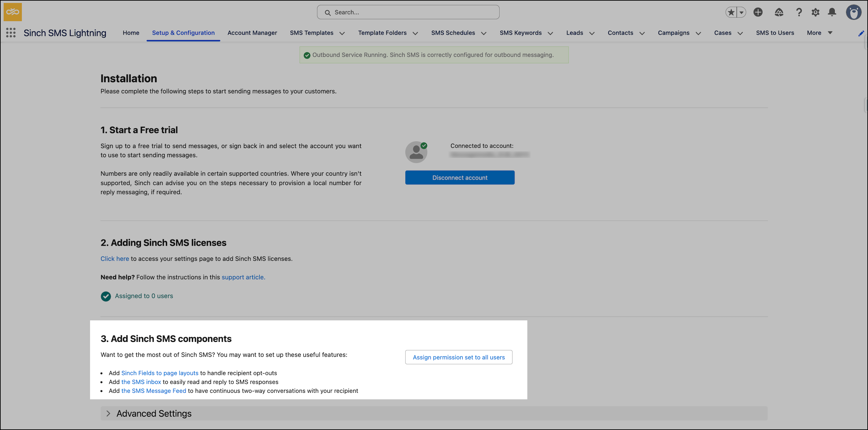Screen dimensions: 868x430
Task: Open the Contacts tab
Action: coord(621,33)
